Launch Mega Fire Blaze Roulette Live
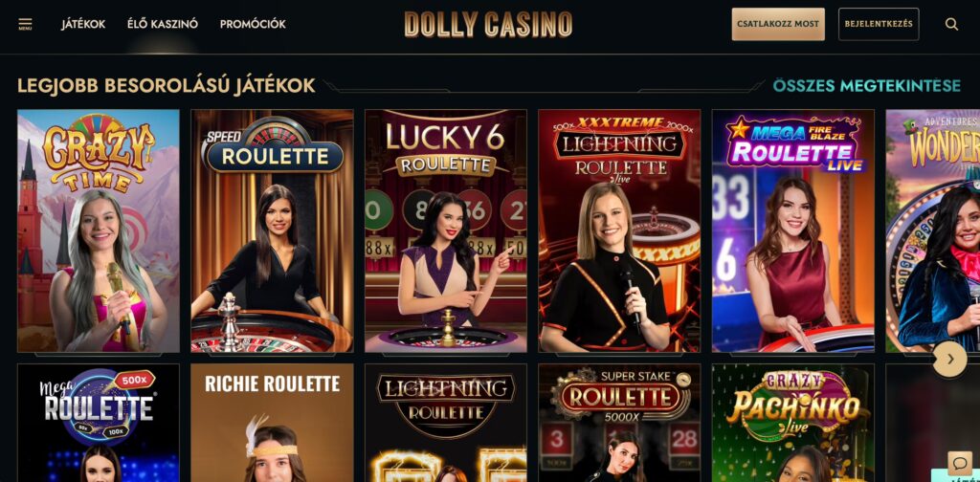The width and height of the screenshot is (980, 482). tap(793, 231)
